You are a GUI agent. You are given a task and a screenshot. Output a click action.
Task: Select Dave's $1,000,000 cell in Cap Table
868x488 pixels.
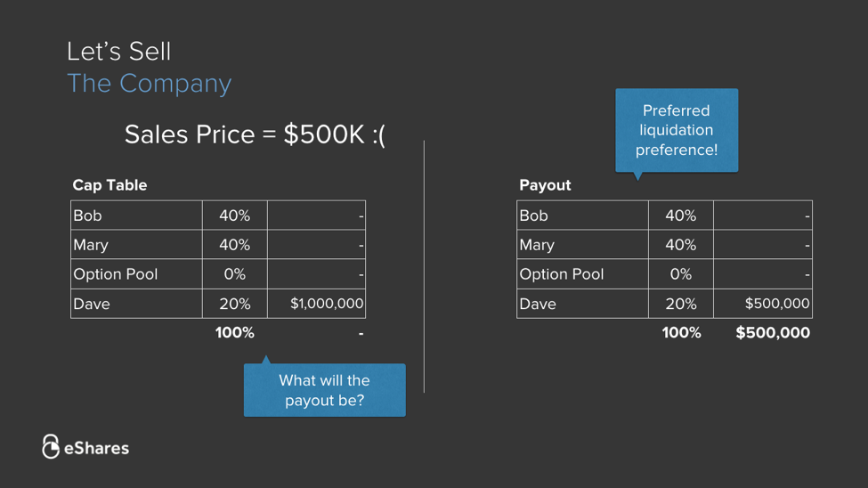pyautogui.click(x=317, y=304)
